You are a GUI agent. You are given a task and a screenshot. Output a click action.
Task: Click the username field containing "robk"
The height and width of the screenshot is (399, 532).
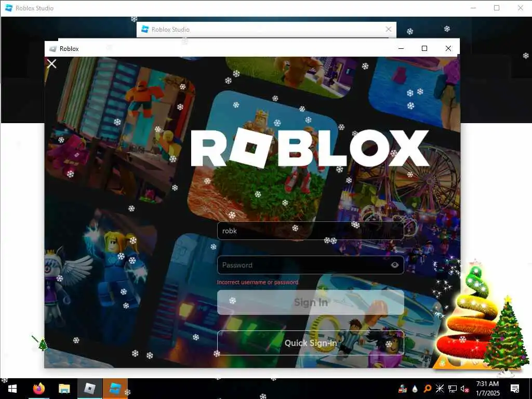pyautogui.click(x=311, y=231)
